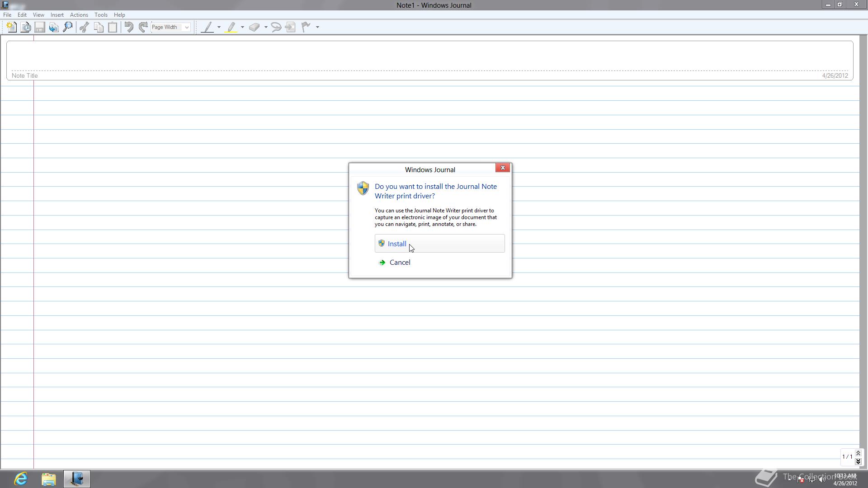Viewport: 868px width, 488px height.
Task: Go to next page with down arrows
Action: (858, 461)
